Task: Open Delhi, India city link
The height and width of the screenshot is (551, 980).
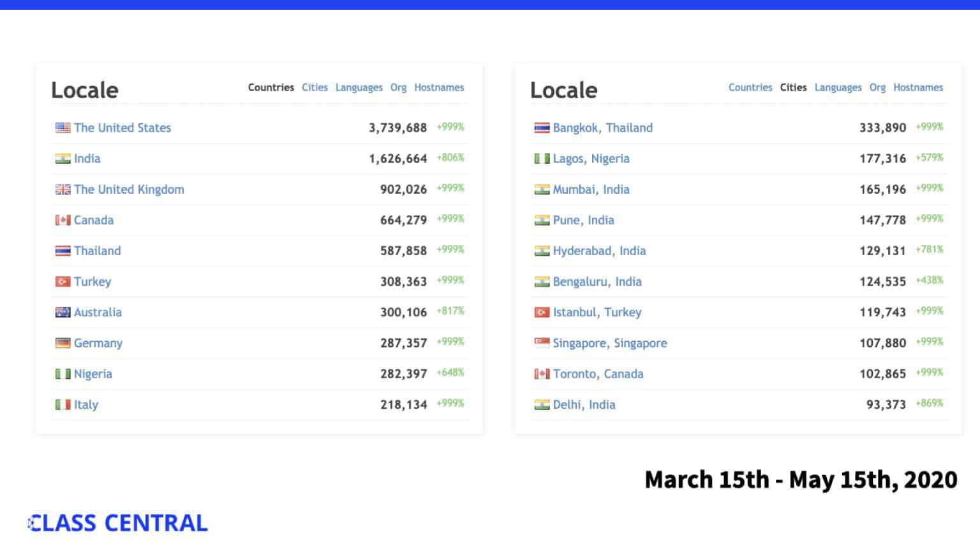Action: [x=584, y=405]
